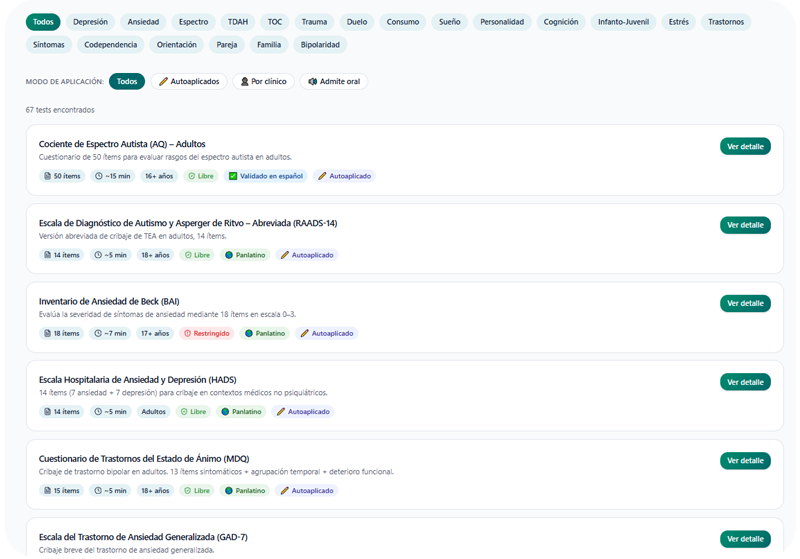Image resolution: width=800 pixels, height=559 pixels.
Task: Click the 50 ítems document icon
Action: click(x=47, y=176)
